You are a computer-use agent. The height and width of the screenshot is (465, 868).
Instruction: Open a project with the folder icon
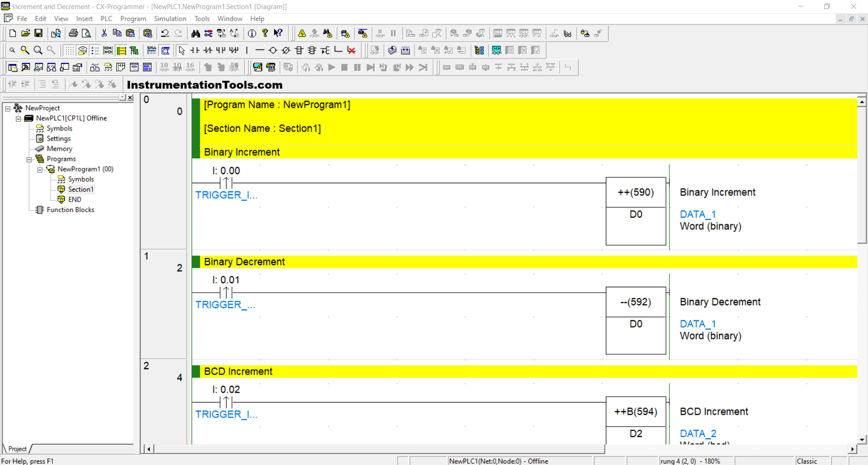(x=25, y=33)
